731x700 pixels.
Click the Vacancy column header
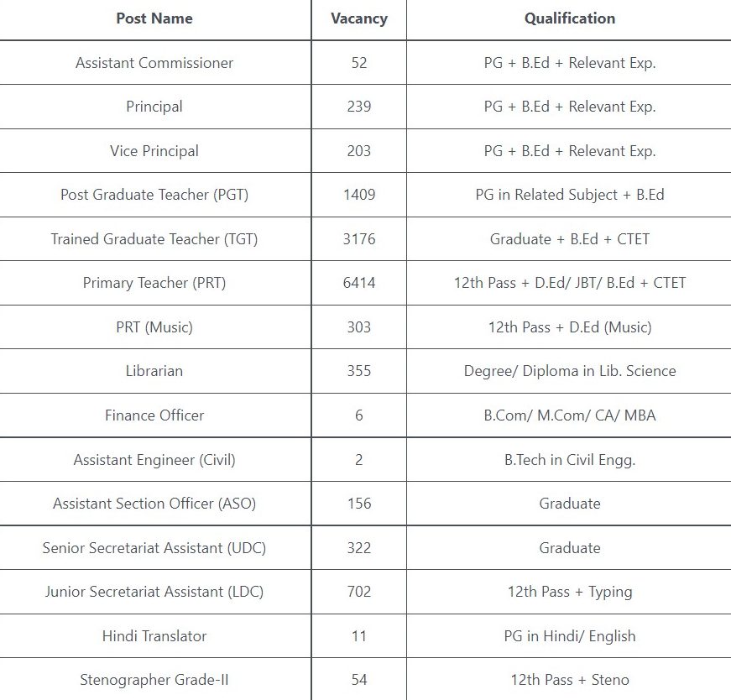(359, 18)
